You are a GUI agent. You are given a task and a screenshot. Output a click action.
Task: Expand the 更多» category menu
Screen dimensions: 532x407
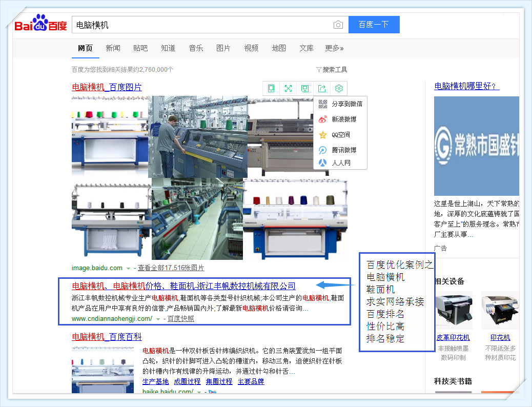pos(334,48)
